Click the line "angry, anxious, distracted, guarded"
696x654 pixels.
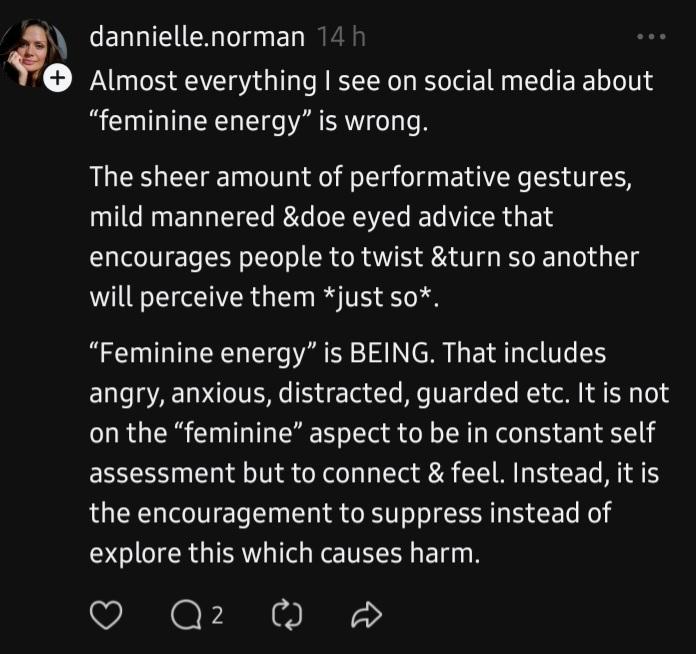(x=379, y=393)
